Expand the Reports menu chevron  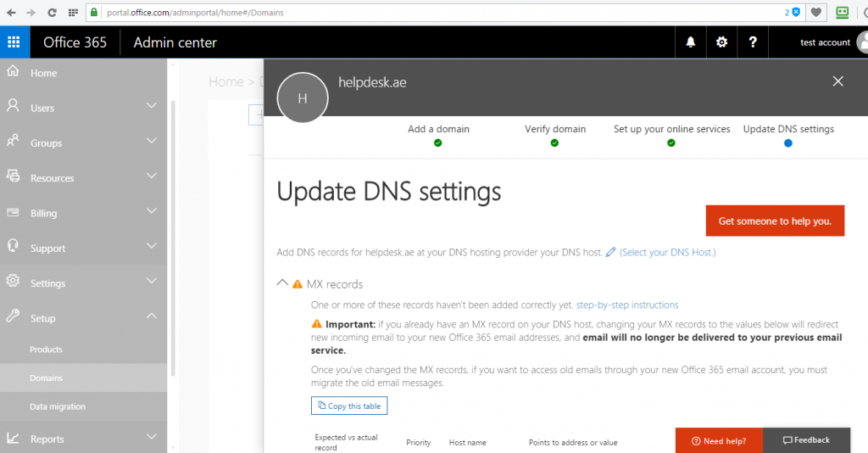click(151, 436)
